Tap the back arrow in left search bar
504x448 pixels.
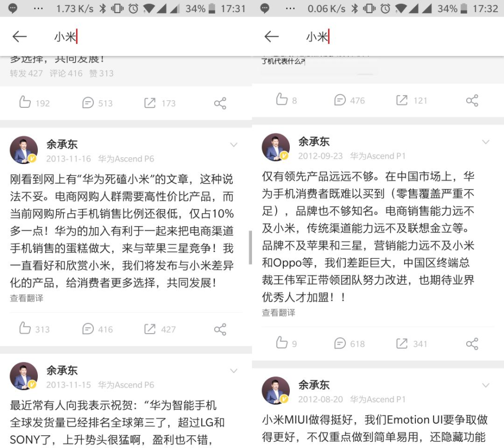click(x=19, y=37)
